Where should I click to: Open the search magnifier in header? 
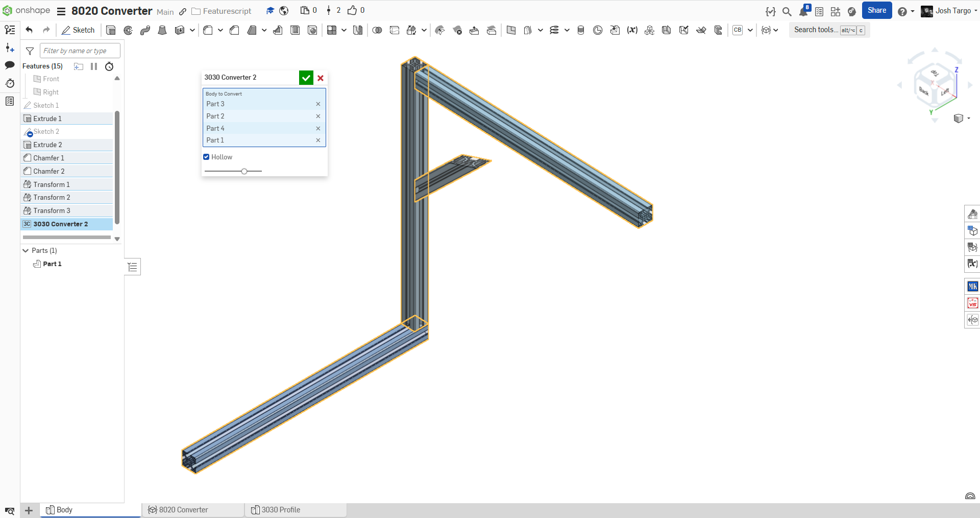(x=787, y=11)
